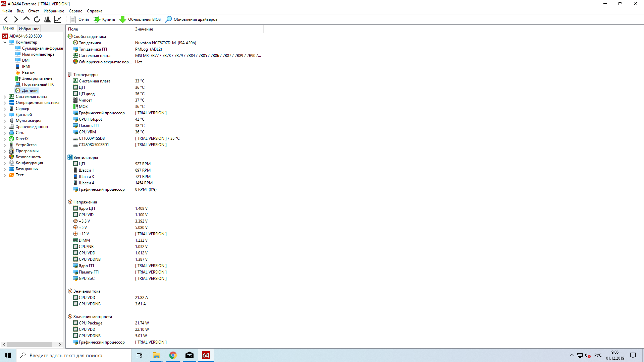Open the user favorites icon in toolbar

(47, 19)
